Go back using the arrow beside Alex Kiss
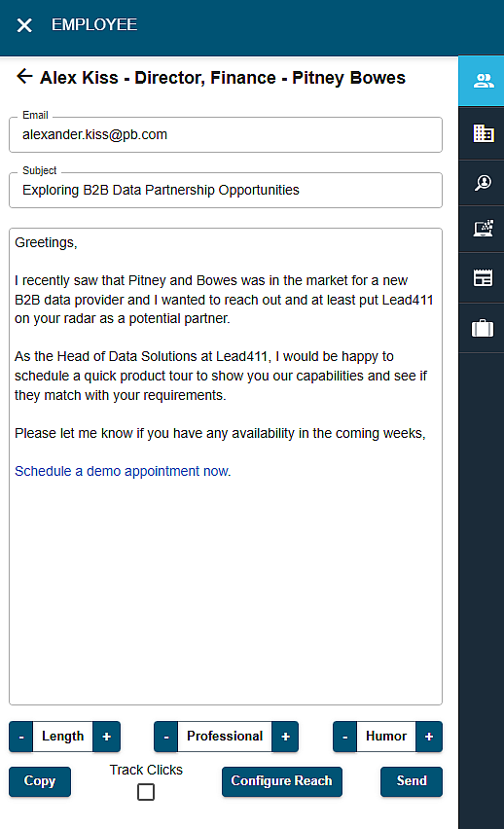This screenshot has height=829, width=504. tap(24, 76)
